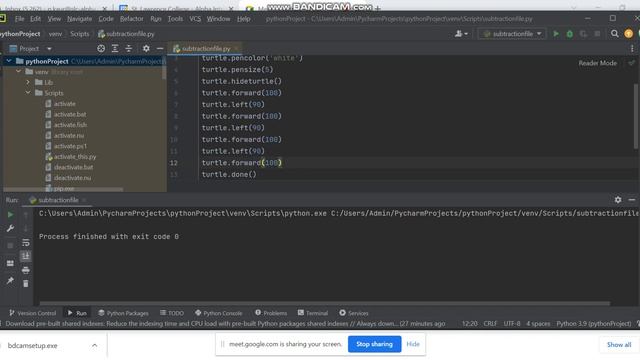Open Problems tool window

(x=271, y=313)
